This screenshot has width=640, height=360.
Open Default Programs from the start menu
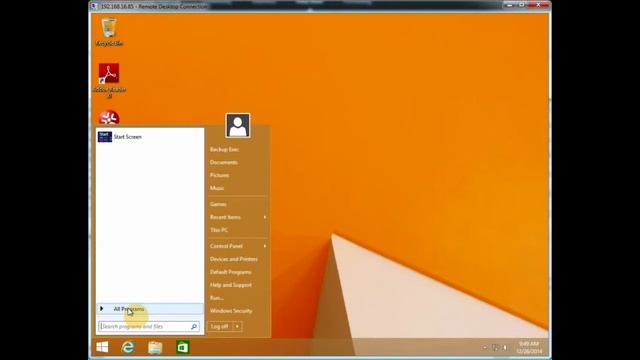[x=231, y=272]
